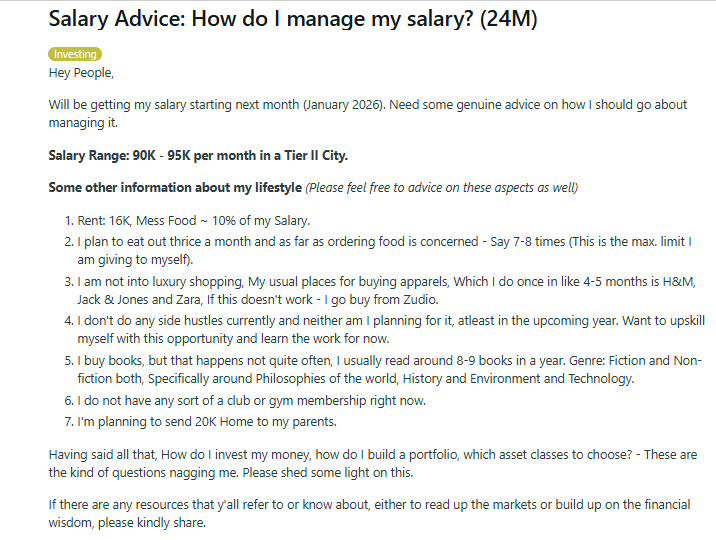Click the italic feel free to advice note
Screen dimensions: 716x540
pyautogui.click(x=441, y=188)
